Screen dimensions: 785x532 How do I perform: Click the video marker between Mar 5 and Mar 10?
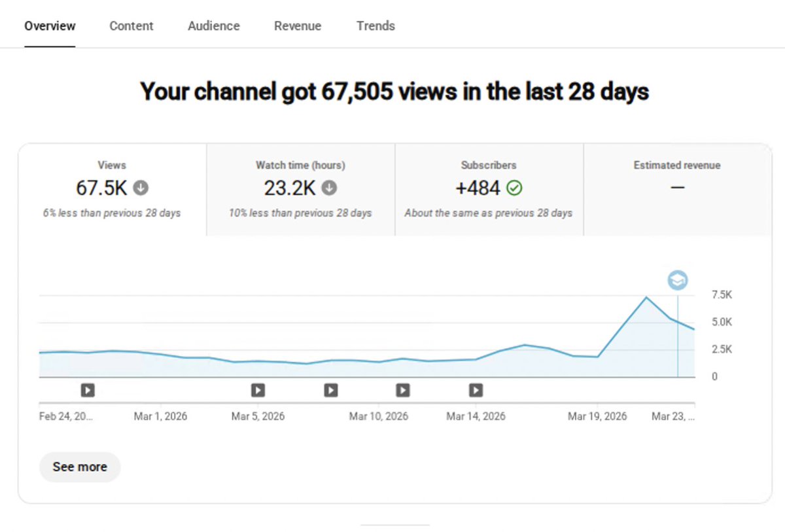pos(331,391)
